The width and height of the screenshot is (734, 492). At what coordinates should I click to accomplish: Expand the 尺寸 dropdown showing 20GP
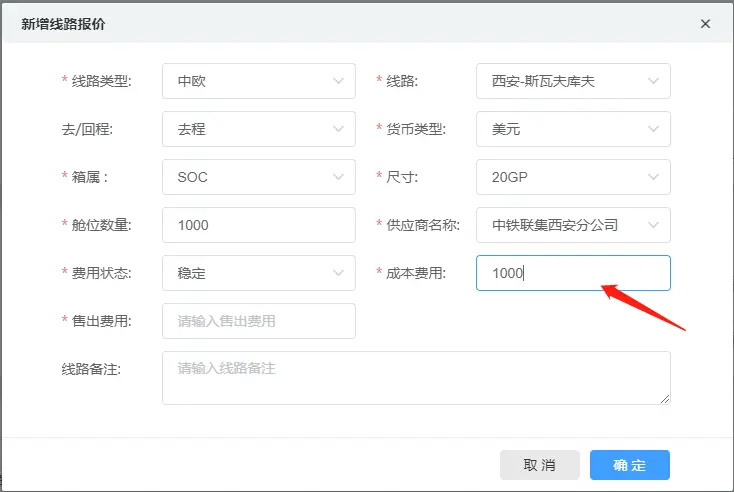pyautogui.click(x=573, y=177)
